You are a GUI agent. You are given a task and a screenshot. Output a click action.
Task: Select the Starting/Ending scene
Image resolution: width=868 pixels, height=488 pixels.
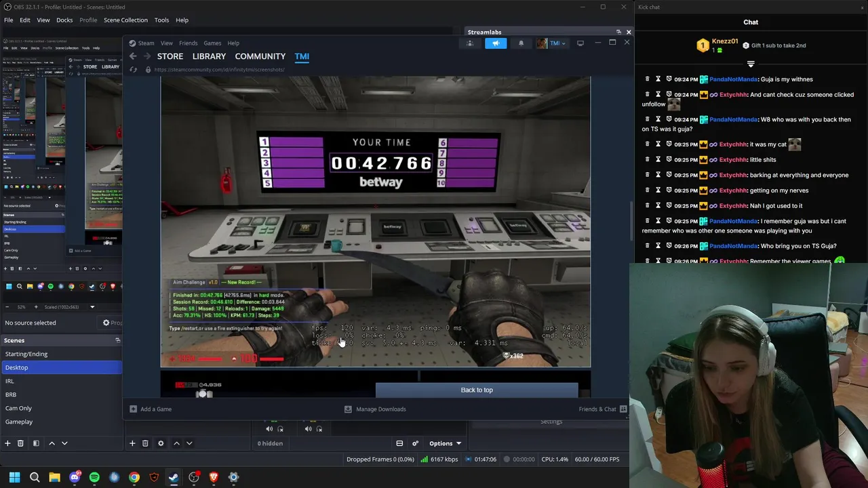click(x=61, y=354)
